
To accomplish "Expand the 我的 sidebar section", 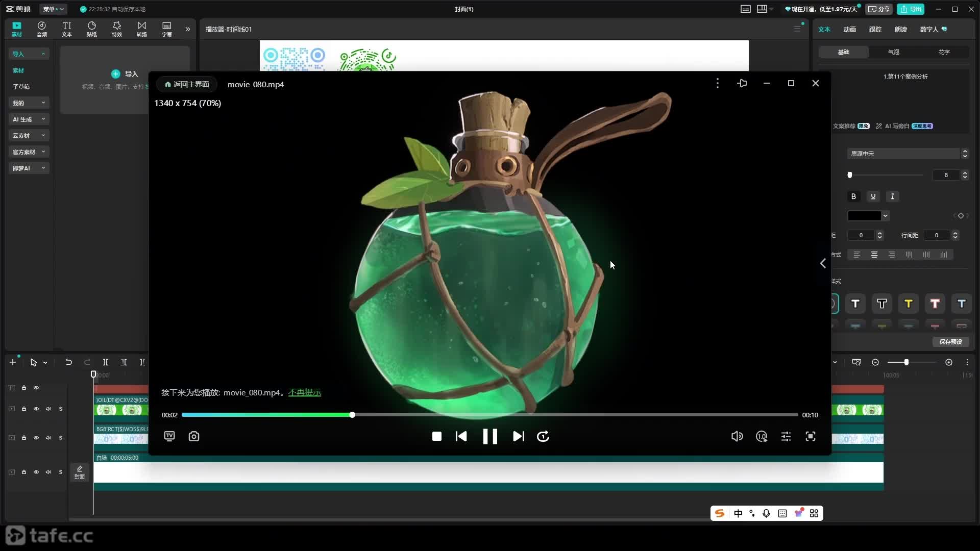I will click(x=29, y=103).
